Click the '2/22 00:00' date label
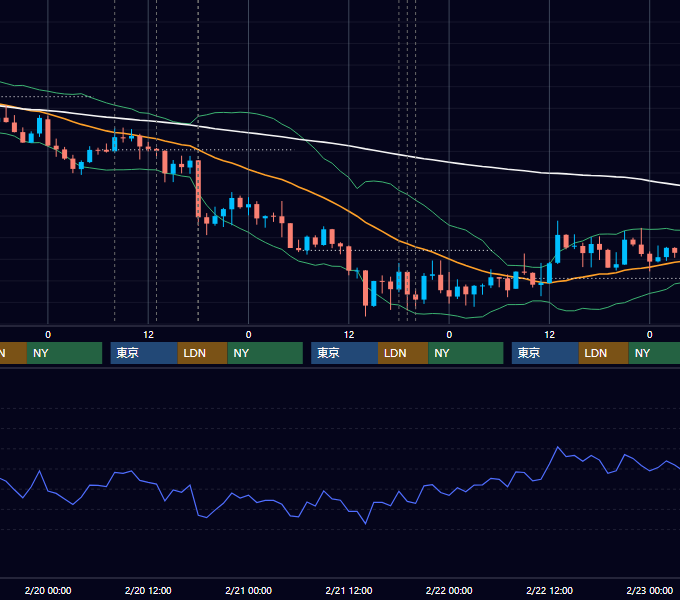The image size is (680, 600). 449,590
